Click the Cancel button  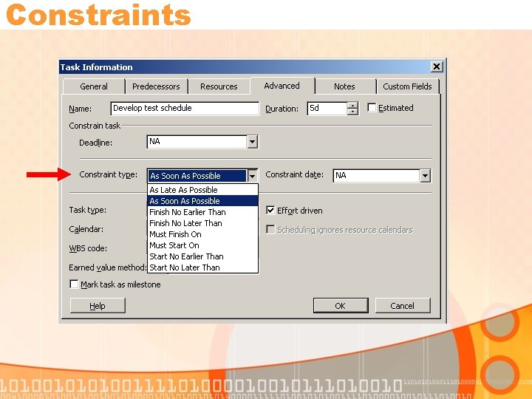tap(403, 306)
